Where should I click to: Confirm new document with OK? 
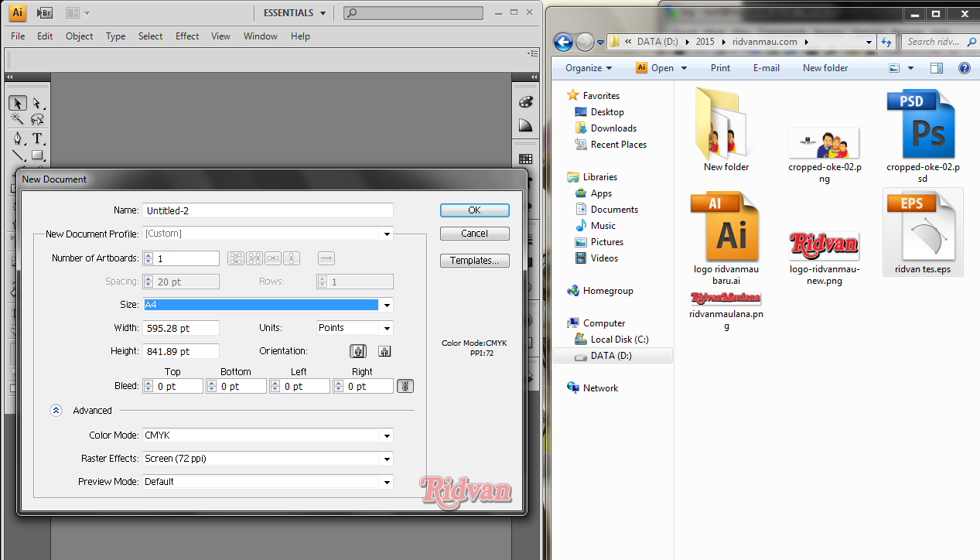coord(474,210)
